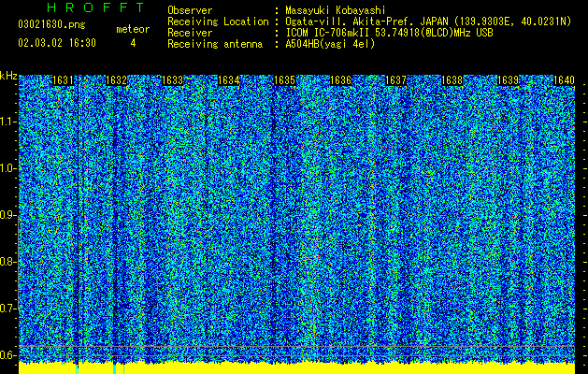The width and height of the screenshot is (588, 374).
Task: Click the 1.0 frequency axis label
Action: point(7,168)
